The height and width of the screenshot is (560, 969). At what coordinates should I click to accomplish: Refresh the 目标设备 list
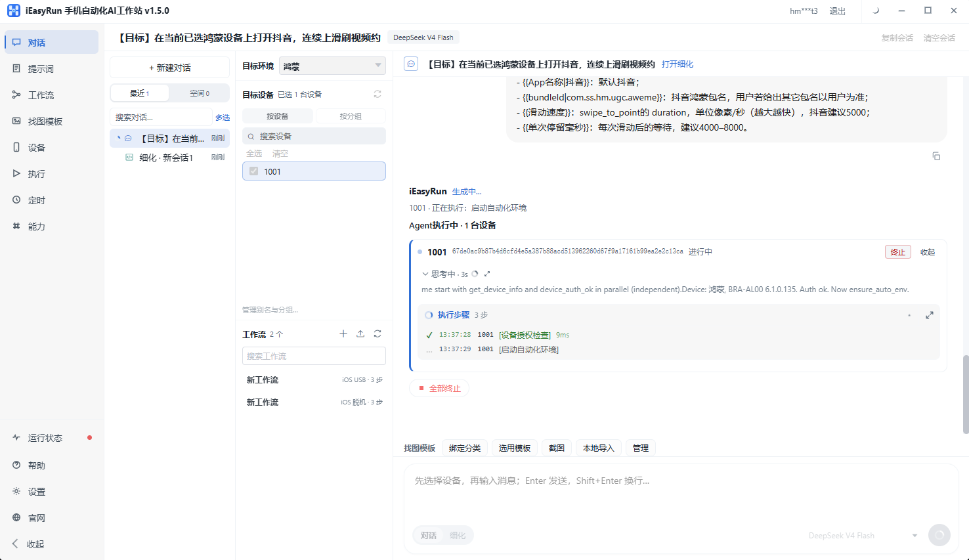[377, 95]
